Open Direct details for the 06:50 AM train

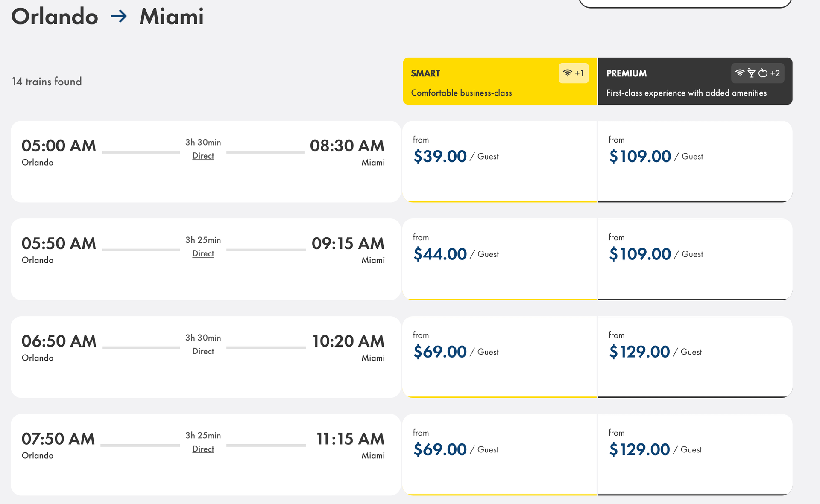(x=203, y=351)
